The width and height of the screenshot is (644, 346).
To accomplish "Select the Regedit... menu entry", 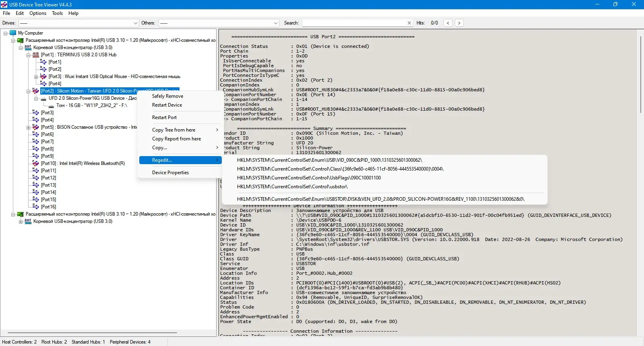I will pos(180,160).
